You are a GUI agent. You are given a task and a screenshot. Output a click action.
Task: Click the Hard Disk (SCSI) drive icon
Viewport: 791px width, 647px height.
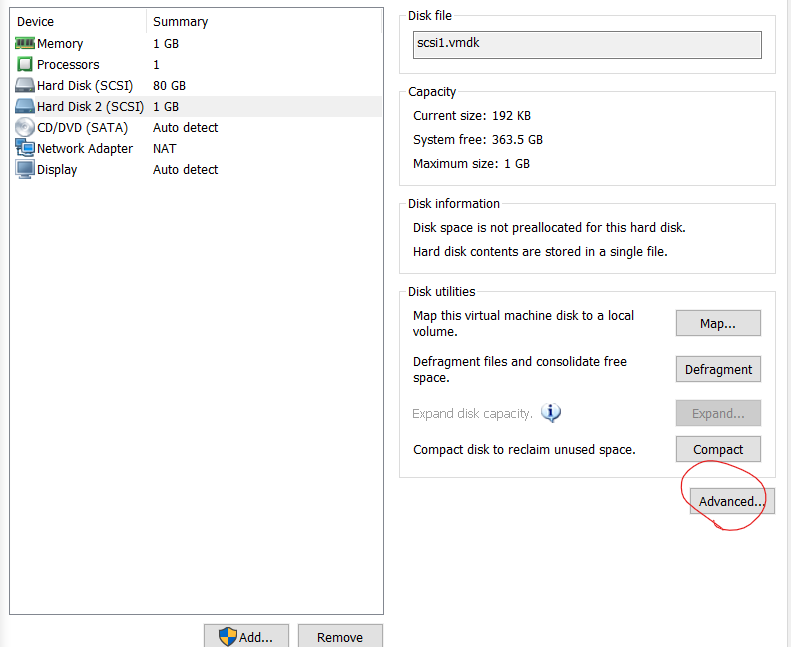[x=25, y=85]
